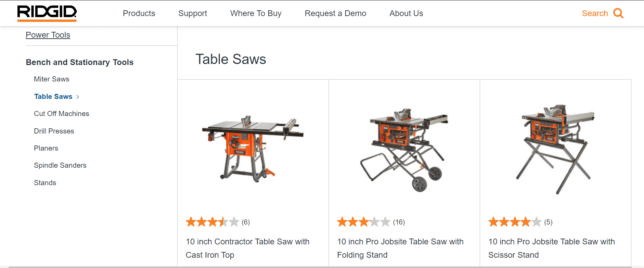
Task: Select Miter Saws in the sidebar
Action: tap(52, 79)
